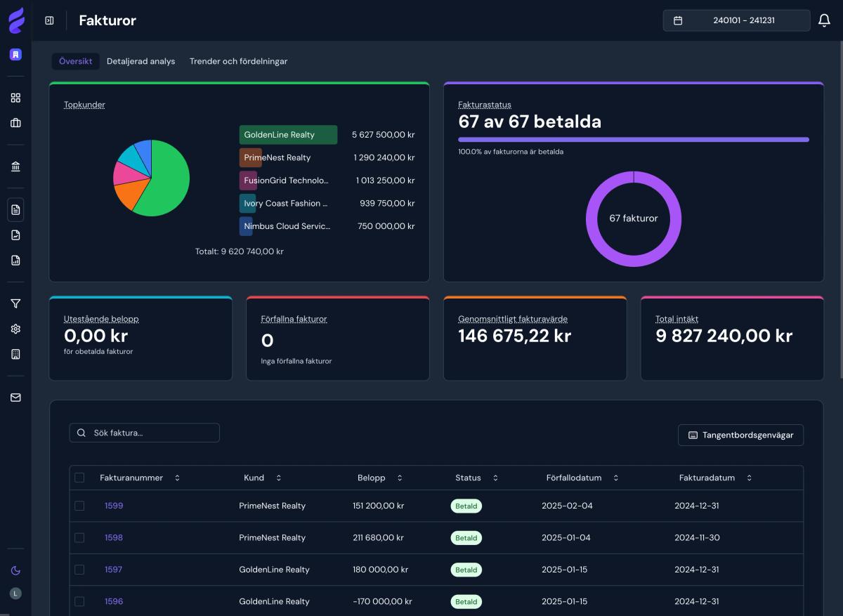Check the select-all invoices checkbox
Image resolution: width=843 pixels, height=616 pixels.
pyautogui.click(x=79, y=478)
